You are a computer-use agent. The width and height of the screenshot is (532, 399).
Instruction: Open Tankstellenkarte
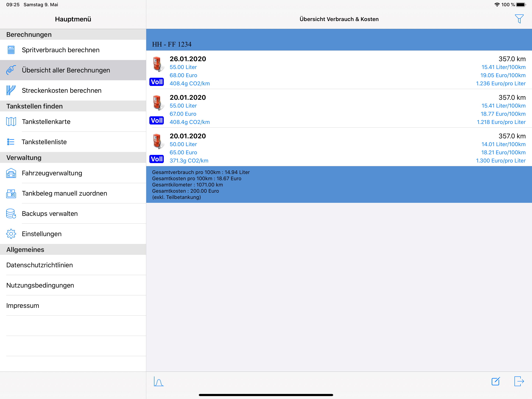tap(73, 122)
